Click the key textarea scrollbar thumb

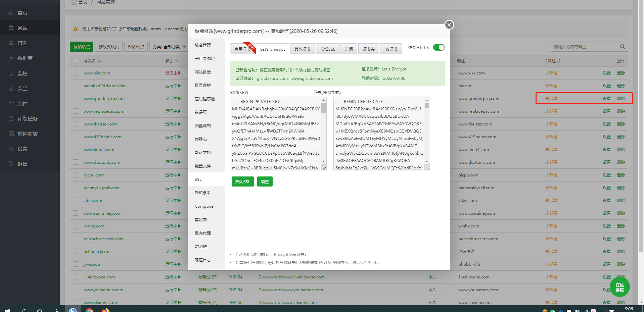(x=324, y=108)
